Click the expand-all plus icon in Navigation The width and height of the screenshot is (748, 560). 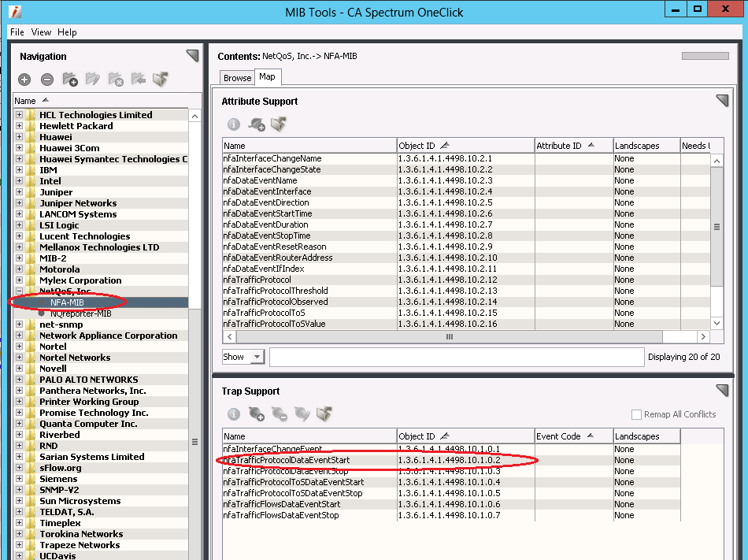[24, 80]
